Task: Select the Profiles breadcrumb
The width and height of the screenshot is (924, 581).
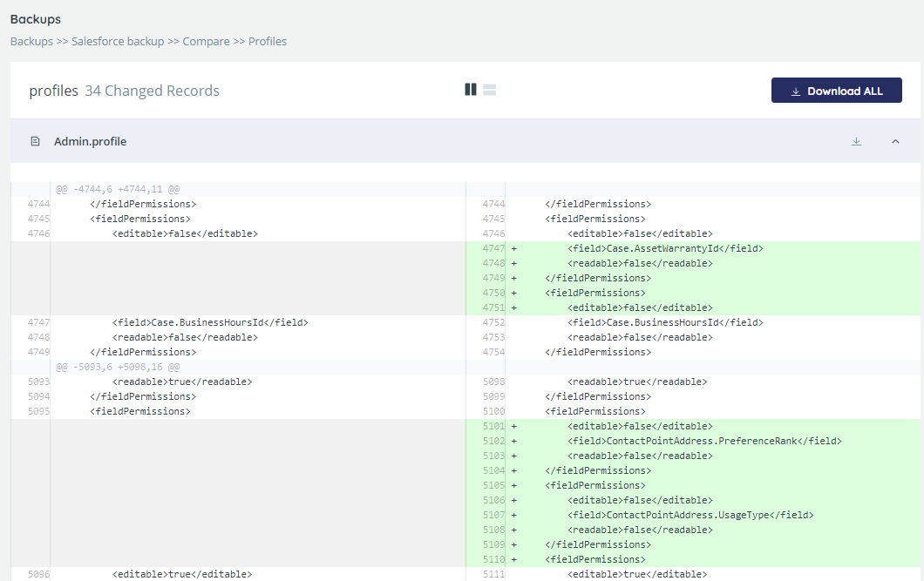Action: (268, 41)
